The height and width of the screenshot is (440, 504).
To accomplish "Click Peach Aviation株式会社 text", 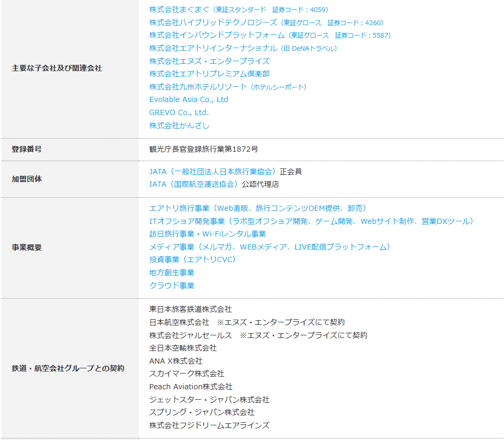I will [191, 387].
